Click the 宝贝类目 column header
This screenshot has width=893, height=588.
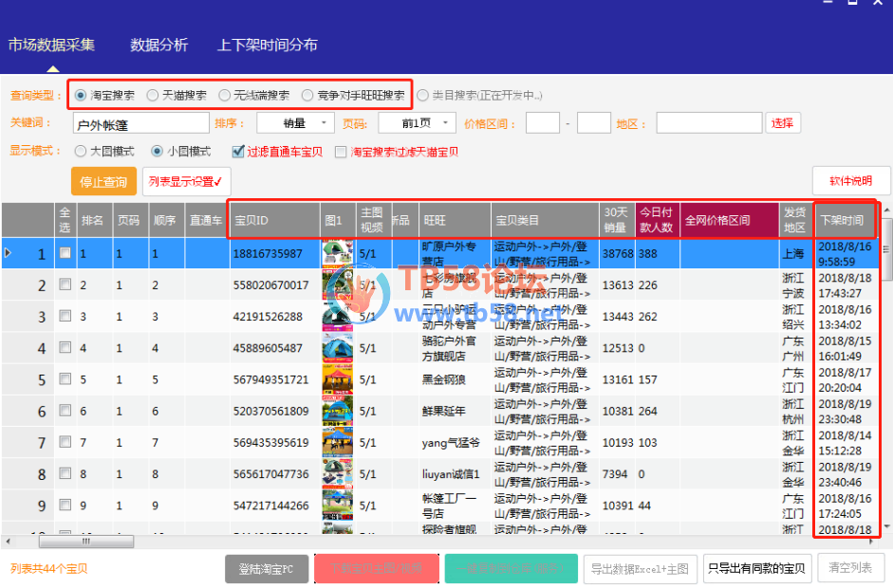tap(545, 220)
